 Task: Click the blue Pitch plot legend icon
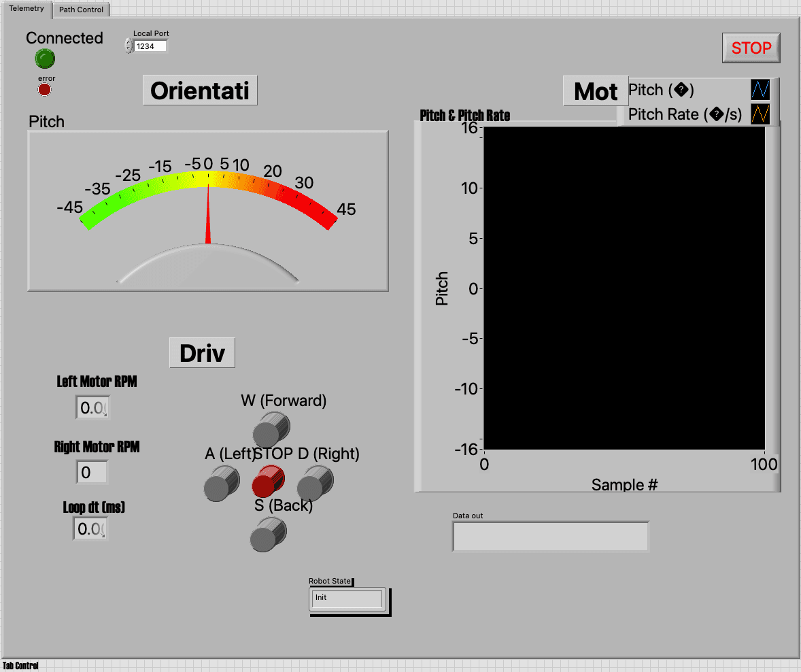(760, 89)
